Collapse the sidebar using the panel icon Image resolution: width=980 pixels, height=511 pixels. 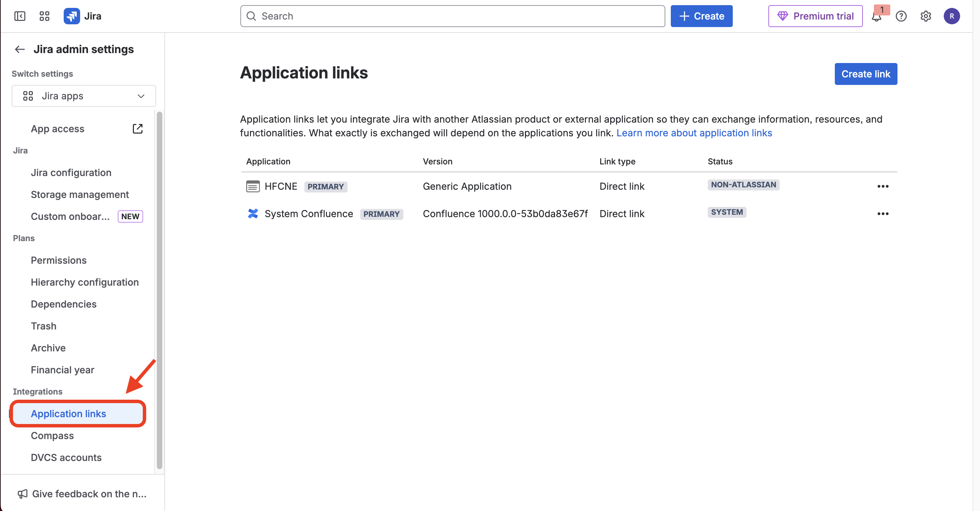click(x=20, y=16)
